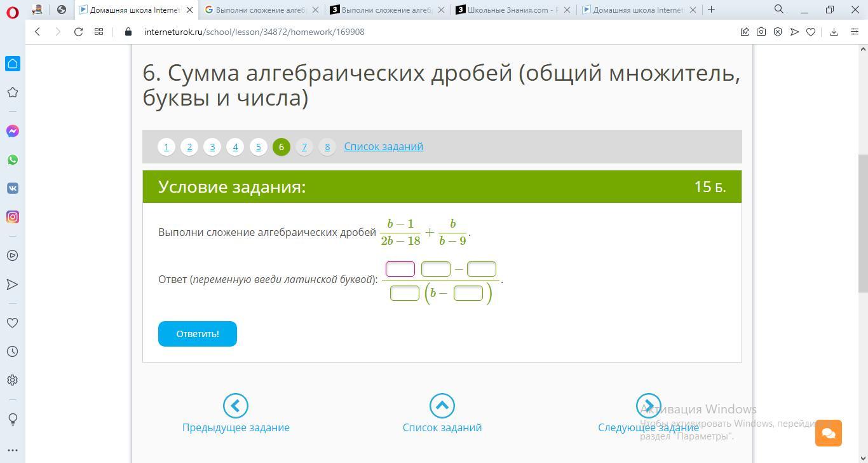This screenshot has height=463, width=868.
Task: Go to task number 7
Action: point(304,147)
